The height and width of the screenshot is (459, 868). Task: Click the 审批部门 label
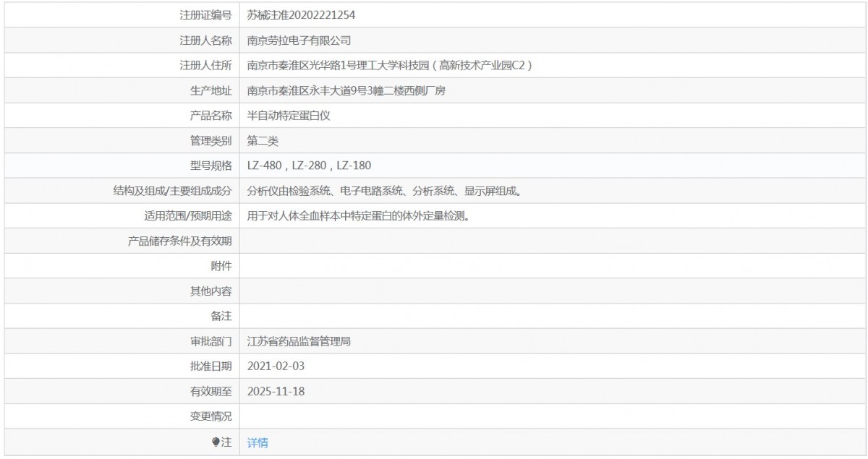pyautogui.click(x=210, y=341)
